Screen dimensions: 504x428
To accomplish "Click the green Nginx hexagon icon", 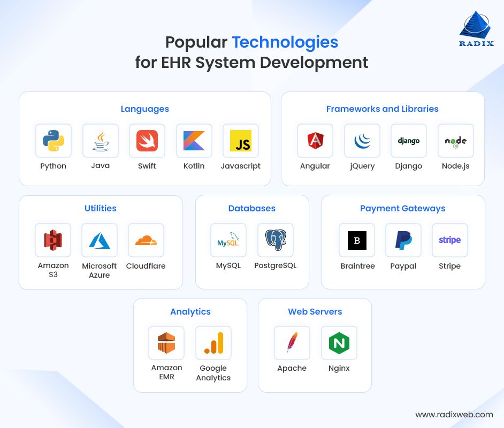I will (339, 343).
